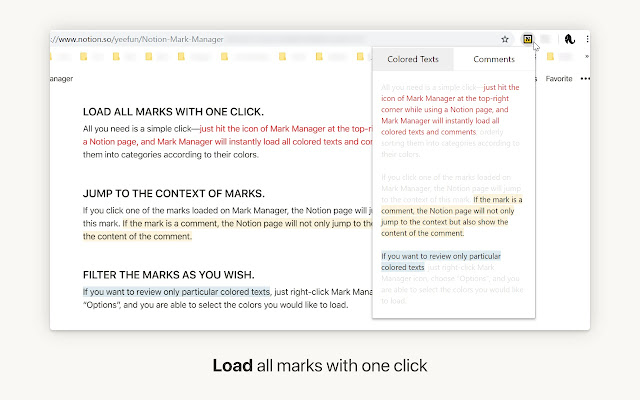Screen dimensions: 640x400
Task: Open Chrome's three-dot menu
Action: pos(587,39)
